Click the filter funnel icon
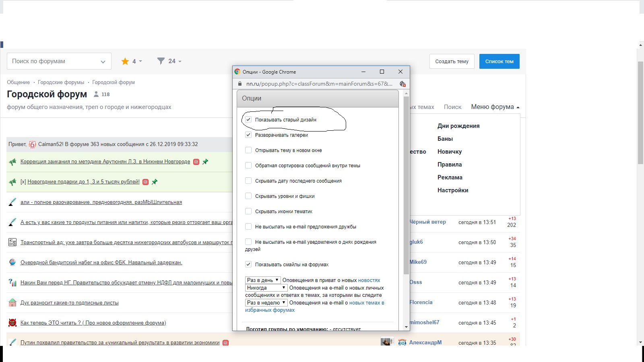 [161, 61]
